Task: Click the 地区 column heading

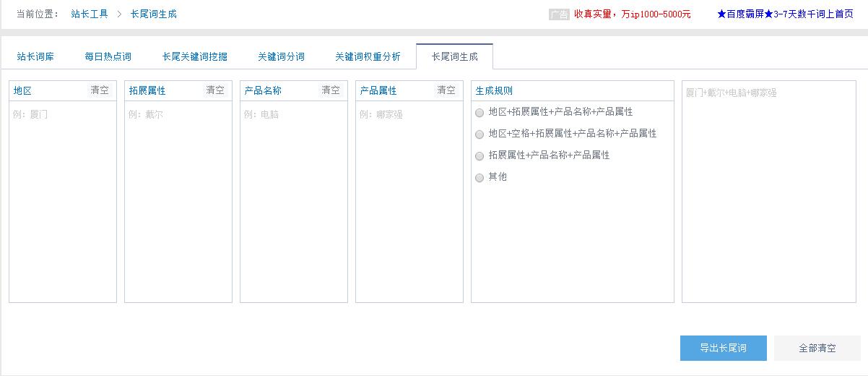Action: (22, 90)
